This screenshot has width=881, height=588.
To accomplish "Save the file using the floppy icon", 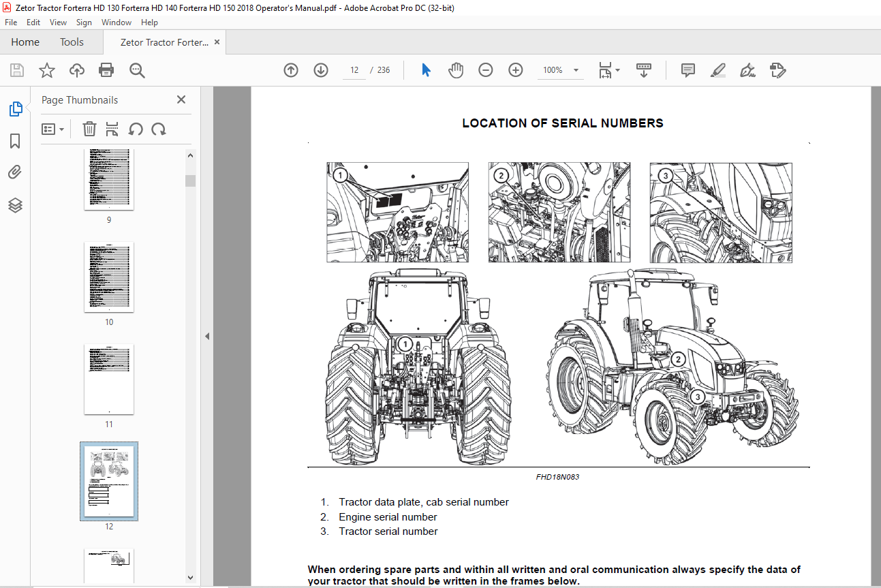I will (x=17, y=70).
